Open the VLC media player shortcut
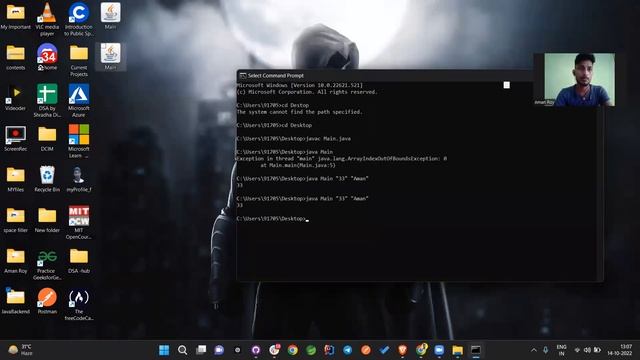 (47, 19)
